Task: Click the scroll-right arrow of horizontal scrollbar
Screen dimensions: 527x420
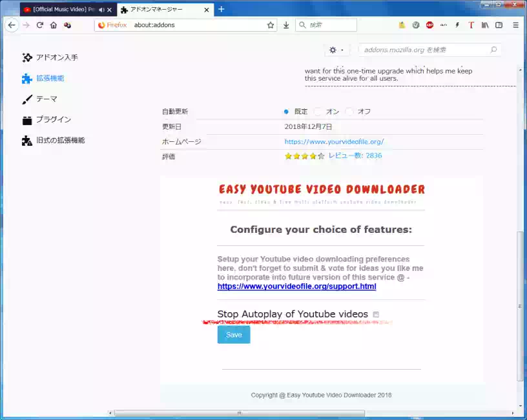Action: coord(513,413)
